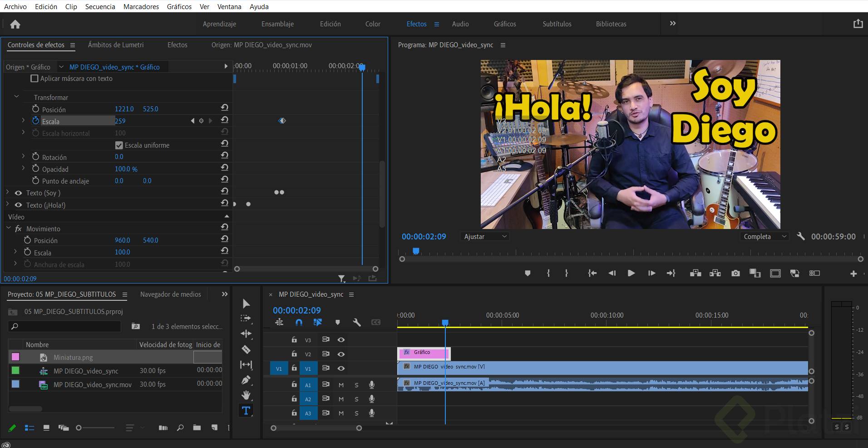868x448 pixels.
Task: Select the Pen tool
Action: 246,380
